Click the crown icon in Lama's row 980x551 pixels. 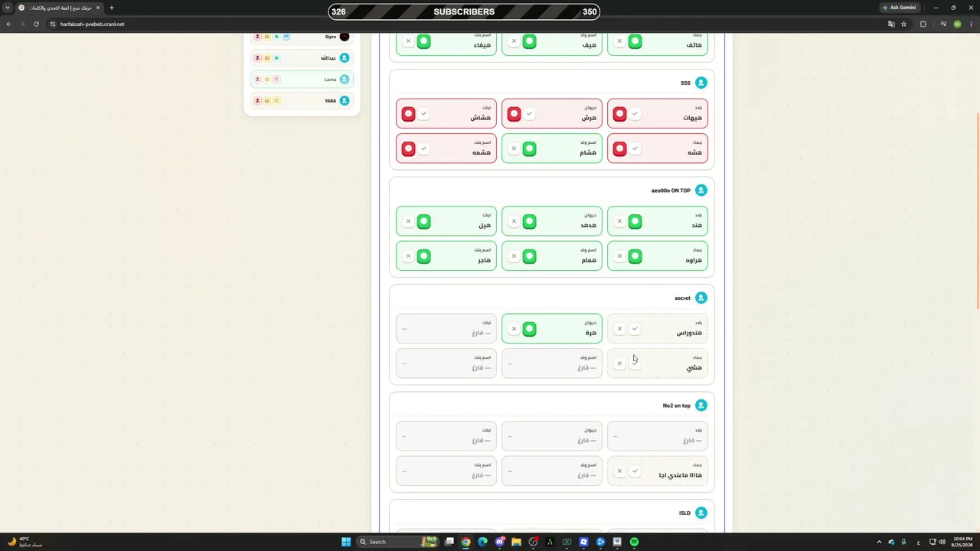point(266,79)
